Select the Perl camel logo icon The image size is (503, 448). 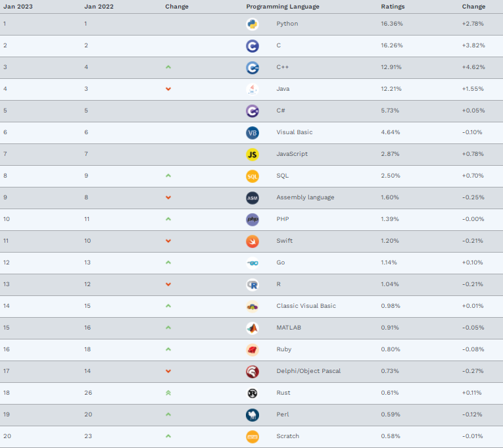252,415
